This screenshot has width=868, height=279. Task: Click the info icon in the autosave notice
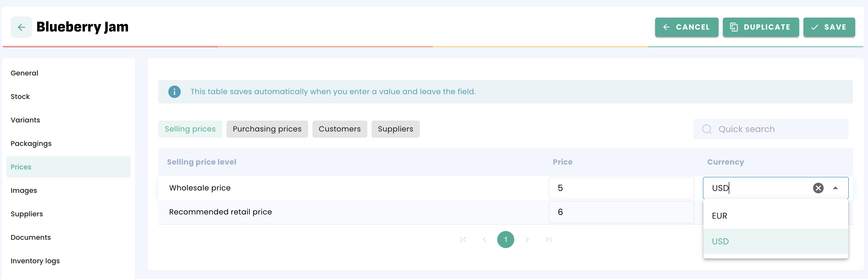point(174,92)
